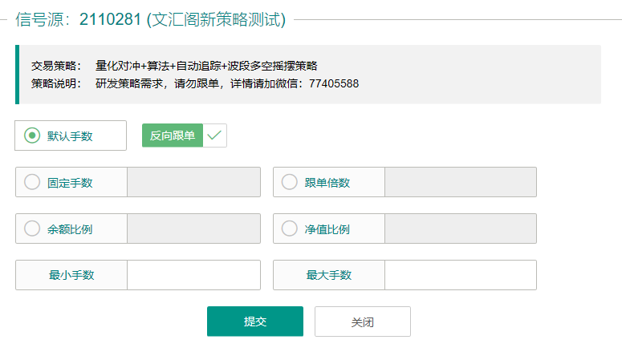The image size is (622, 364).
Task: Pick the 净值比例 radio option
Action: coord(290,229)
